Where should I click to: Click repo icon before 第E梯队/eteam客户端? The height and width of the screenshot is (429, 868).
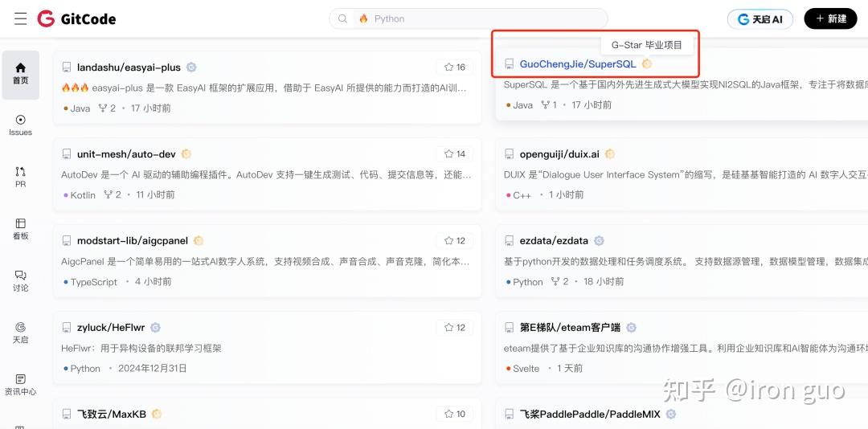pyautogui.click(x=510, y=328)
